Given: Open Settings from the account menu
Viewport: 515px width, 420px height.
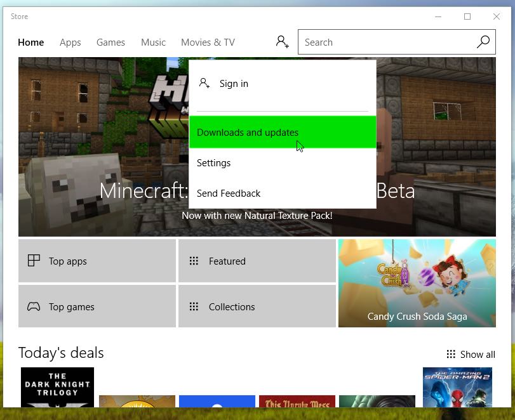Looking at the screenshot, I should 214,163.
